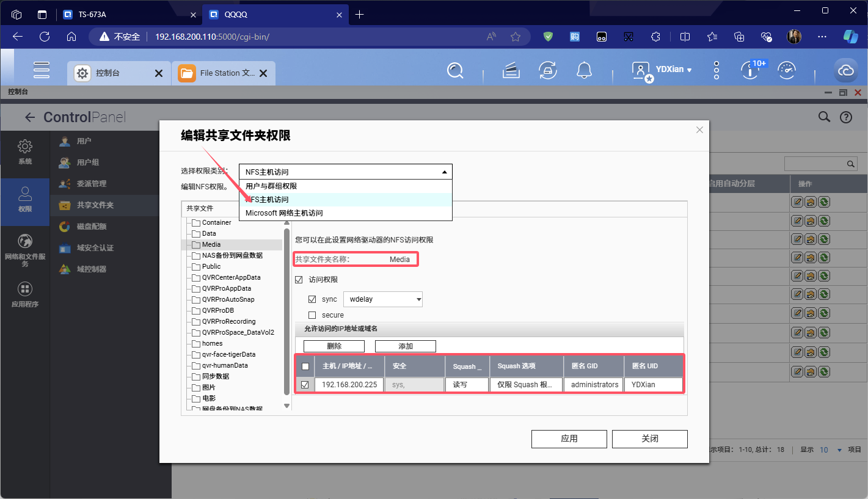Open 应用程序 section in sidebar
Image resolution: width=868 pixels, height=499 pixels.
coord(25,295)
